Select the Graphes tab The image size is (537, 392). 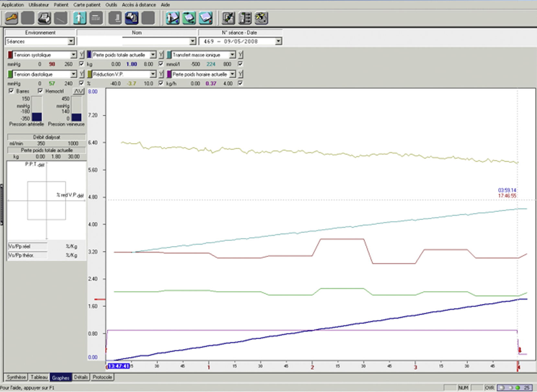[x=61, y=377]
